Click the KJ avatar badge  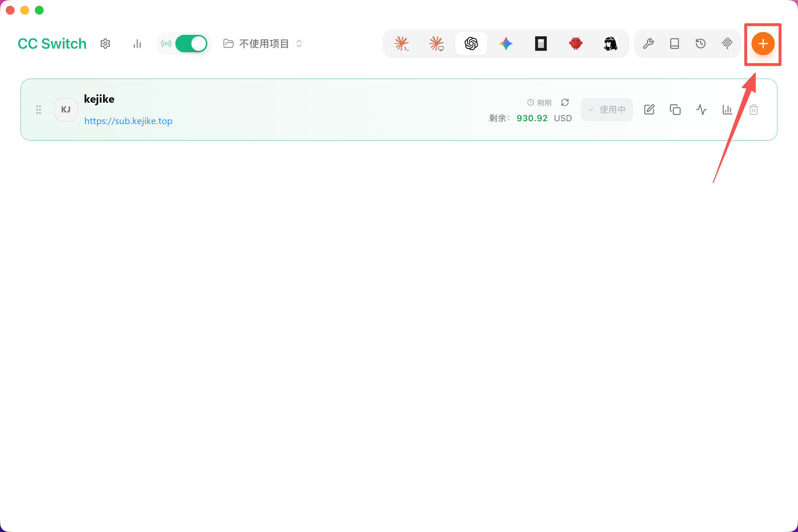(66, 110)
